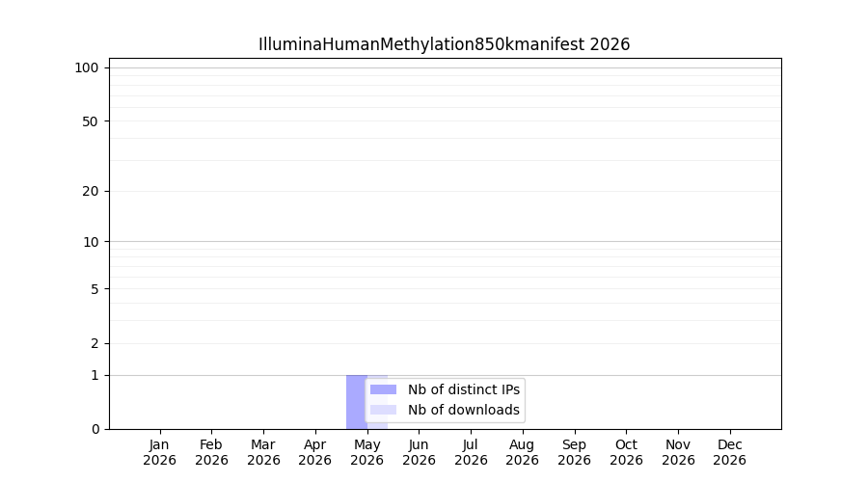Viewport: 868px width, 482px height.
Task: Click the Feb 2026 axis label
Action: (211, 452)
